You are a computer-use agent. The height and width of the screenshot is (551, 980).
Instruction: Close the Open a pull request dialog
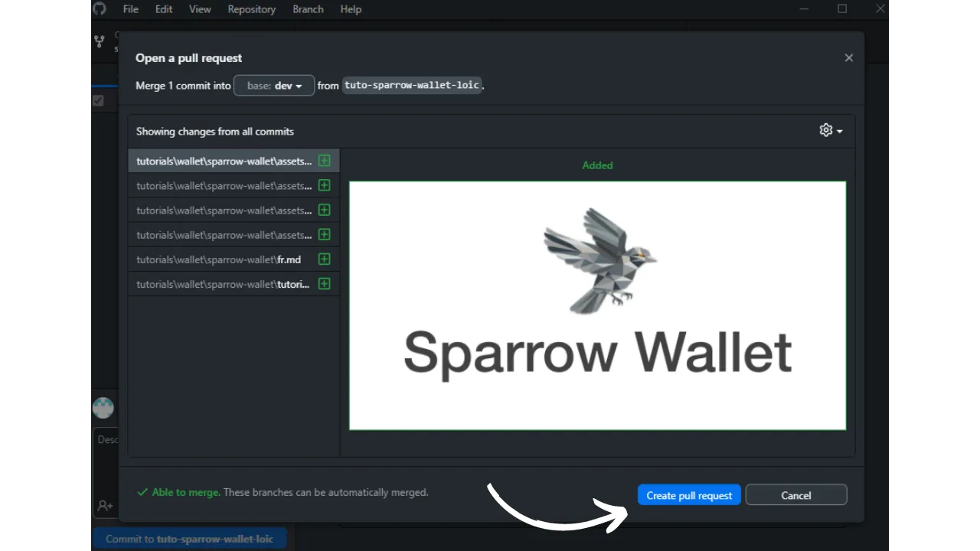[848, 57]
